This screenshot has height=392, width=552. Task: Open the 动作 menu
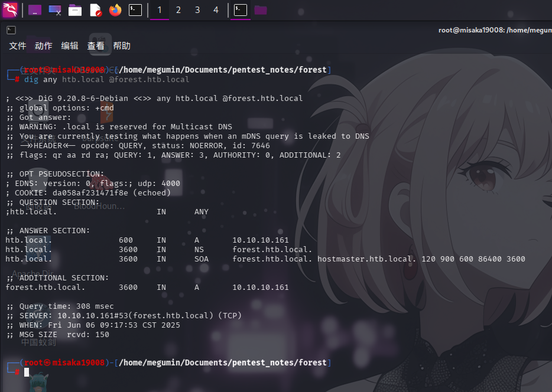(44, 46)
